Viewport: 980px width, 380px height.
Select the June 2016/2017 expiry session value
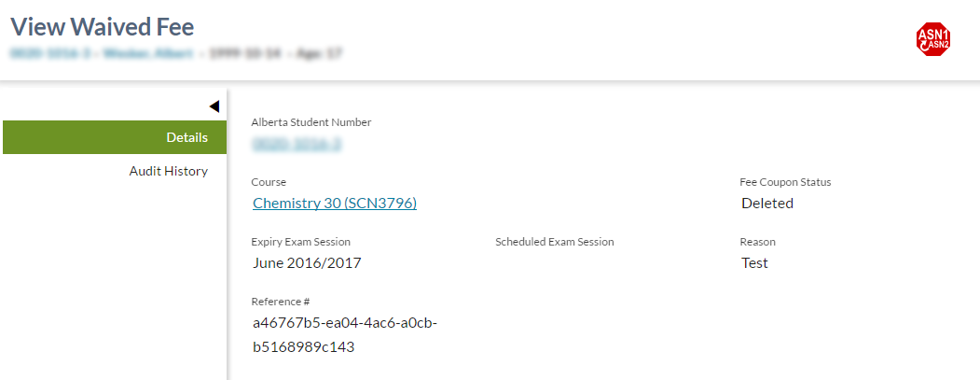(307, 262)
